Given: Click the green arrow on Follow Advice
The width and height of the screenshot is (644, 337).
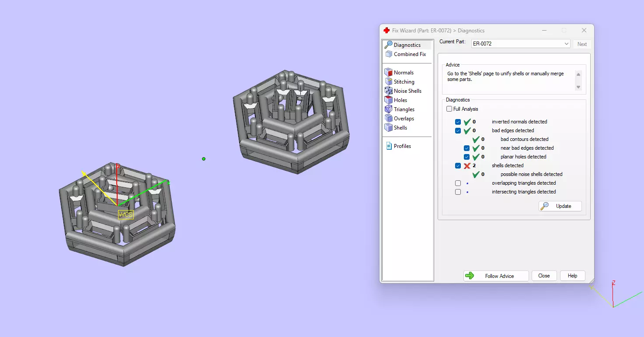Looking at the screenshot, I should tap(470, 276).
